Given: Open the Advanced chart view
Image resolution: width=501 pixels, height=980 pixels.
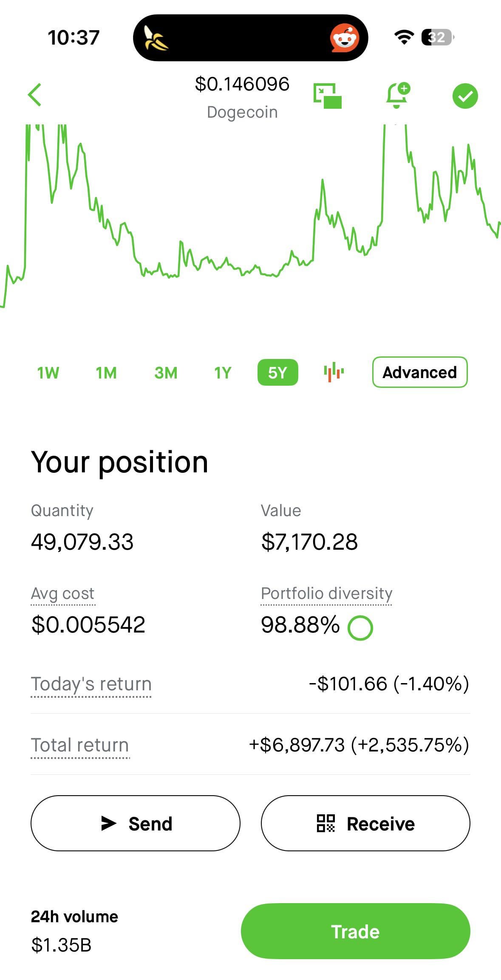Looking at the screenshot, I should 419,372.
